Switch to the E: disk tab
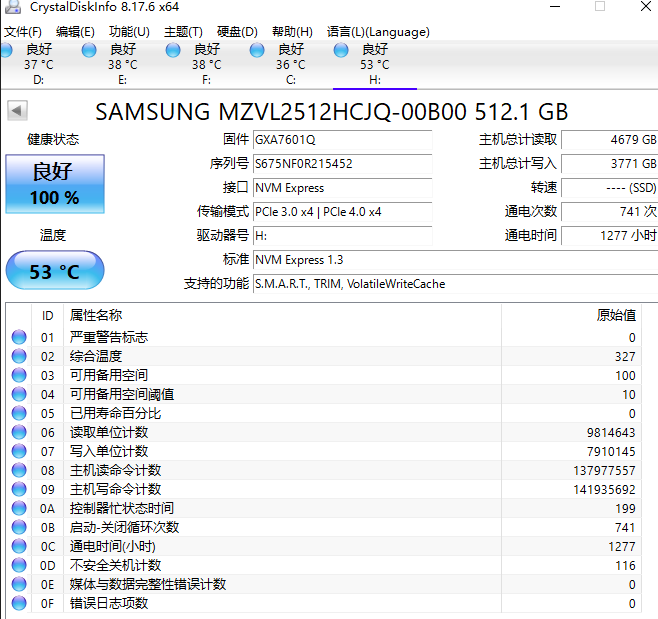The width and height of the screenshot is (658, 619). click(x=123, y=64)
